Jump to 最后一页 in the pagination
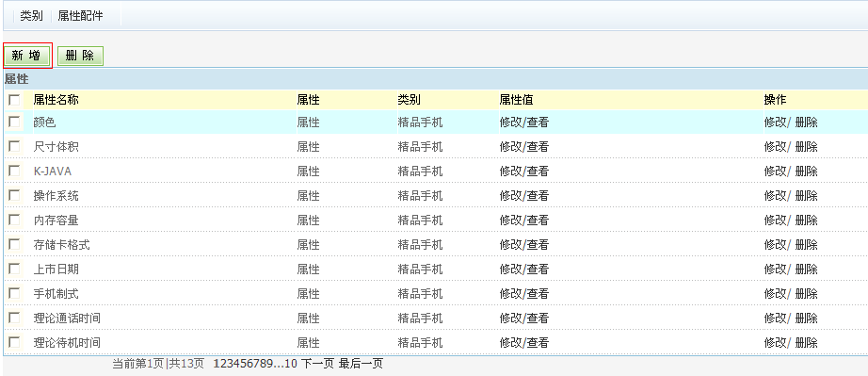868x376 pixels. point(361,364)
